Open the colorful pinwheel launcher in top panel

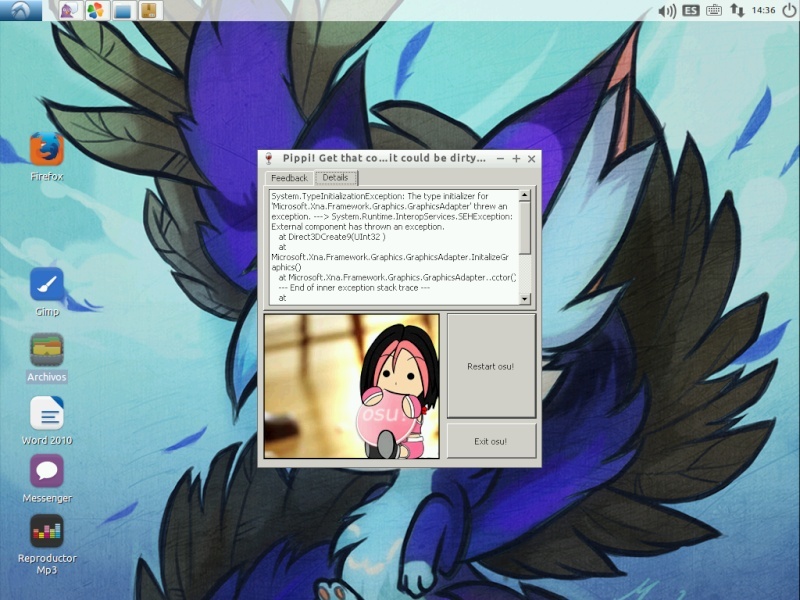click(95, 10)
